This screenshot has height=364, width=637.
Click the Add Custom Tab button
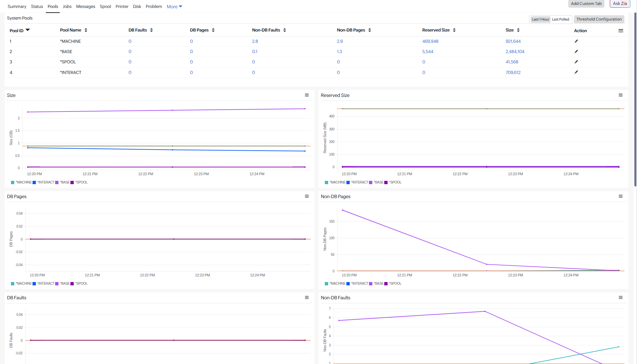pyautogui.click(x=586, y=4)
